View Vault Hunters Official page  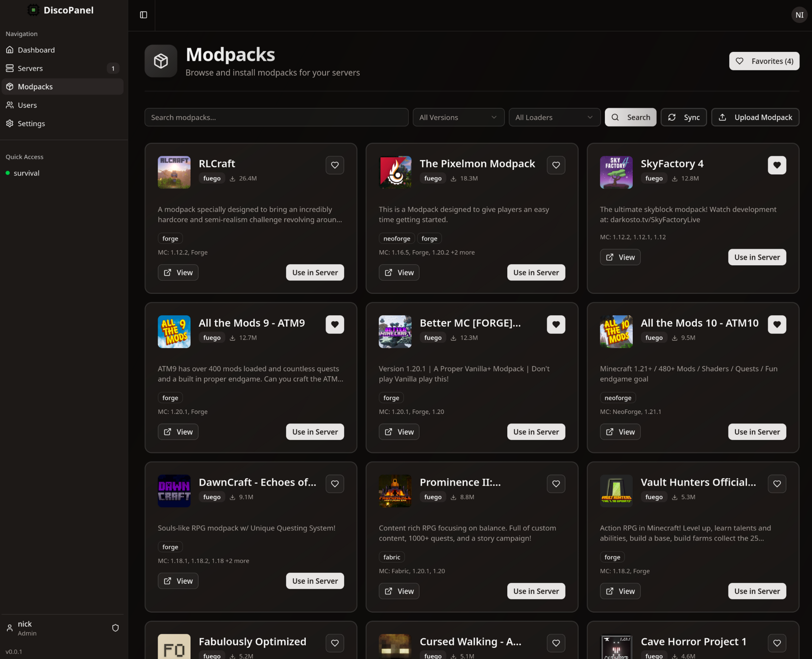tap(620, 591)
